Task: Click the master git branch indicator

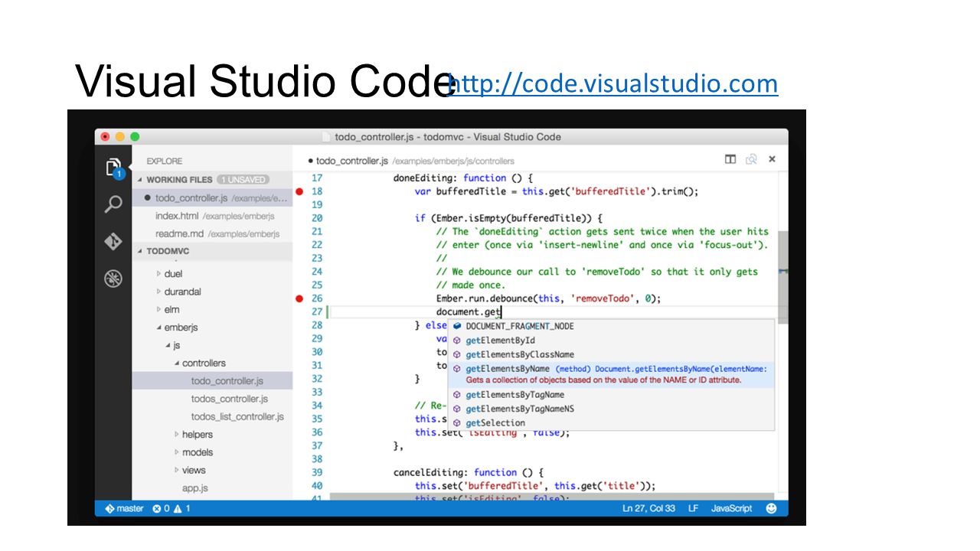Action: click(124, 508)
